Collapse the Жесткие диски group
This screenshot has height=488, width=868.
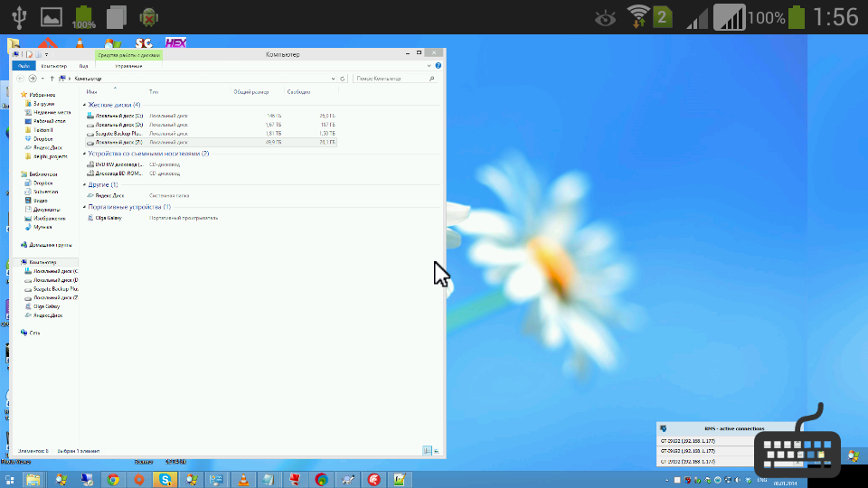[84, 106]
